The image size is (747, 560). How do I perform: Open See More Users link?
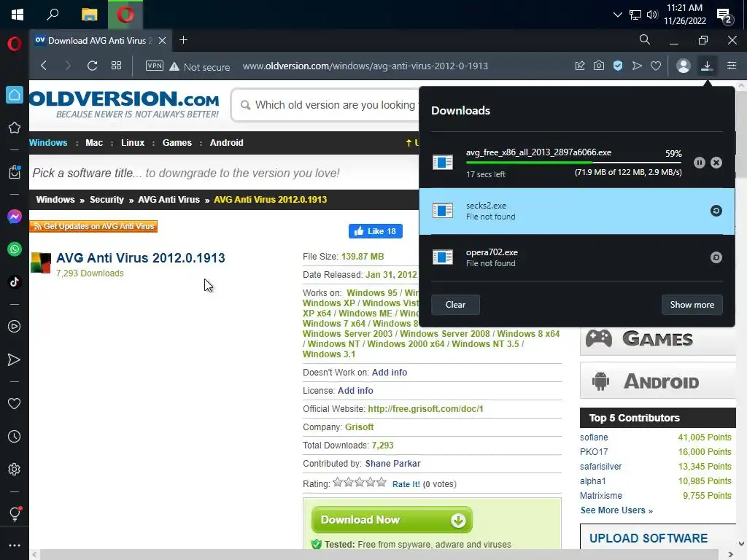coord(616,510)
